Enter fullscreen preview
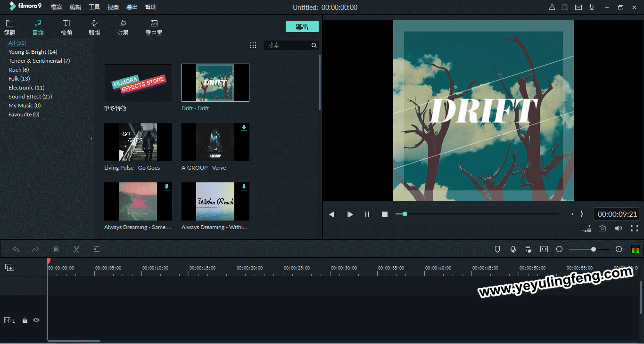Image resolution: width=644 pixels, height=344 pixels. tap(635, 229)
